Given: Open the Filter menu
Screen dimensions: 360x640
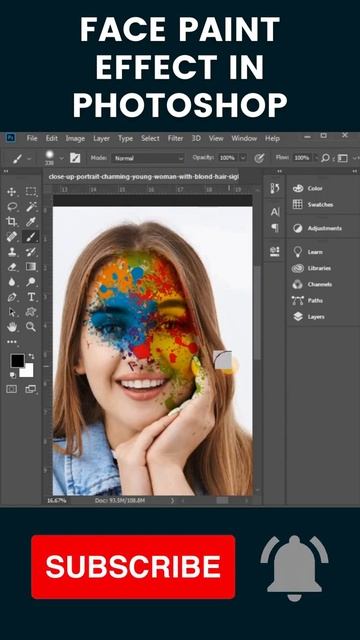Looking at the screenshot, I should [x=176, y=138].
